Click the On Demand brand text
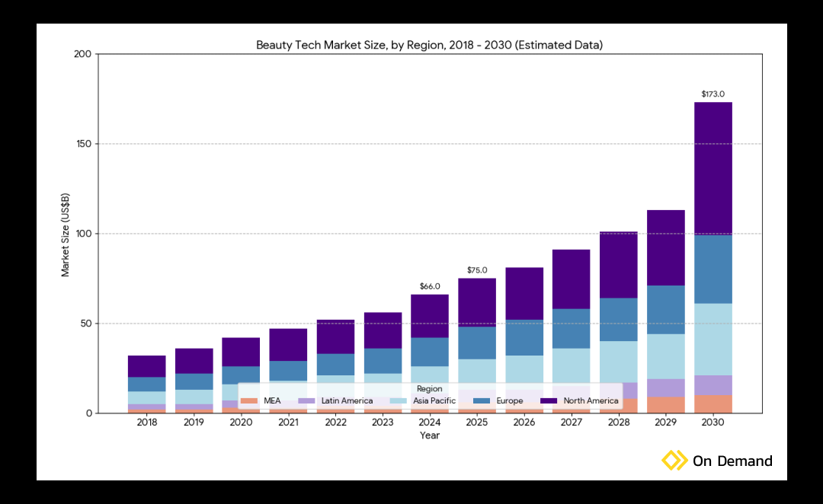Screen dimensions: 823x504 point(732,461)
